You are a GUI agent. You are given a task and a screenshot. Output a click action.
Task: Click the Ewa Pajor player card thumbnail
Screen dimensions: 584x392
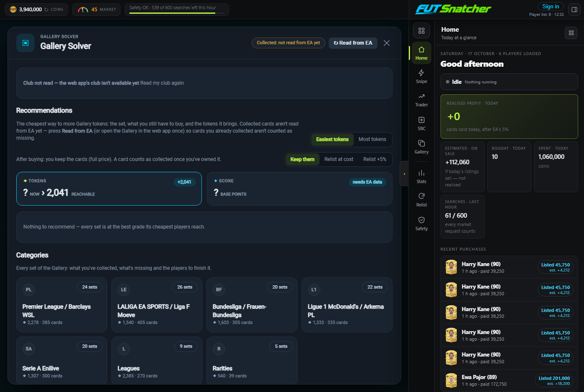pos(451,381)
